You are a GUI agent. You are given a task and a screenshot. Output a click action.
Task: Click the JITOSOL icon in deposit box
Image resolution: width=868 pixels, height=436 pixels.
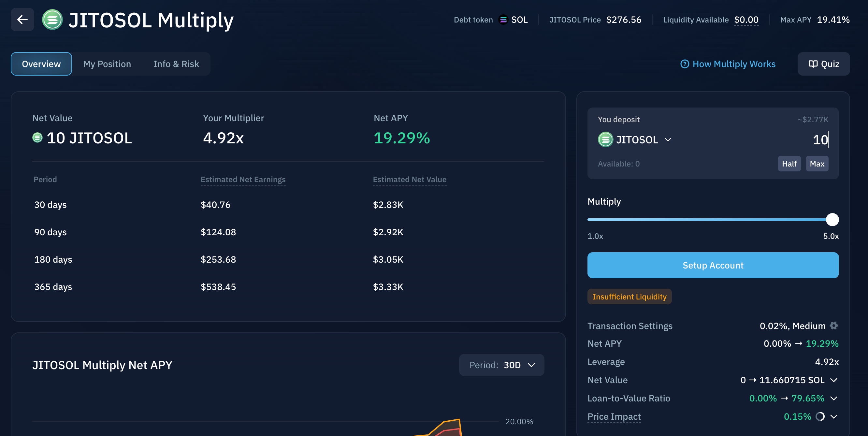[x=605, y=139]
